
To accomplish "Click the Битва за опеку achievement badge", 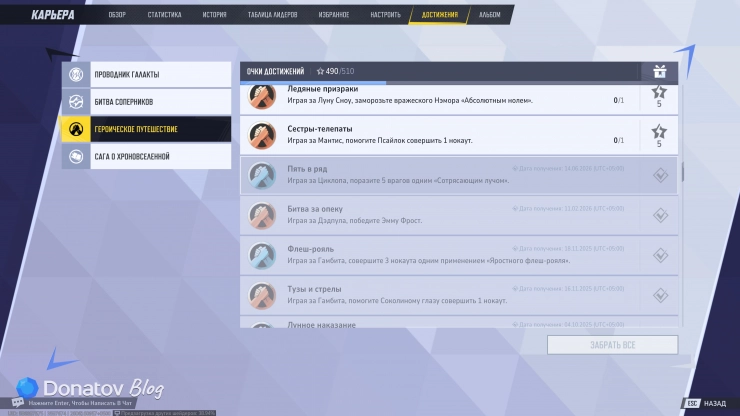I will click(262, 215).
